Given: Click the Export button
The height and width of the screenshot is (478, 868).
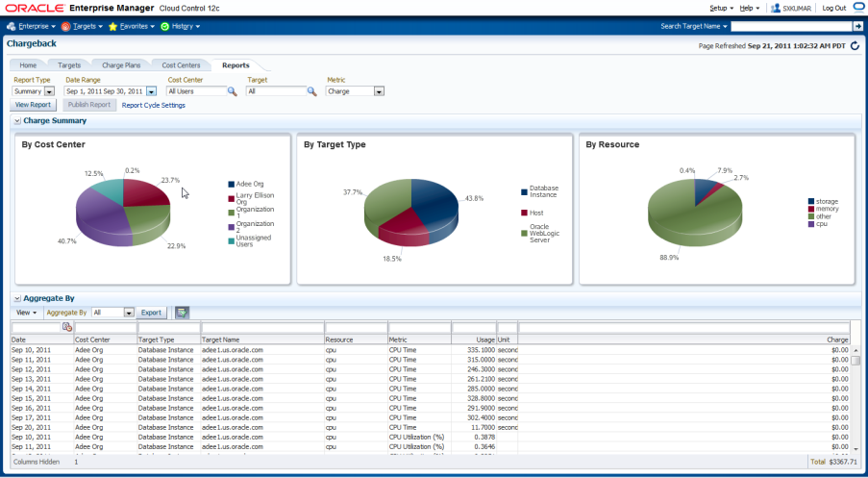Looking at the screenshot, I should coord(151,313).
